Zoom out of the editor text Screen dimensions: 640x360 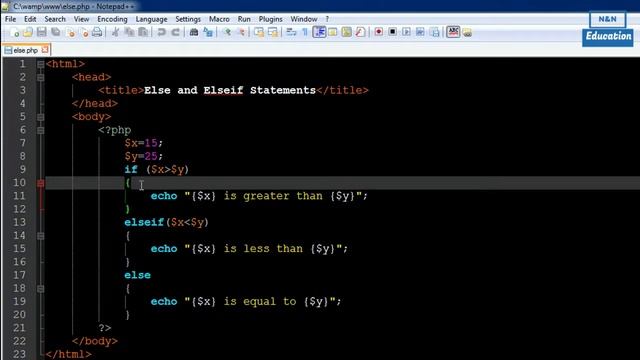click(x=241, y=32)
